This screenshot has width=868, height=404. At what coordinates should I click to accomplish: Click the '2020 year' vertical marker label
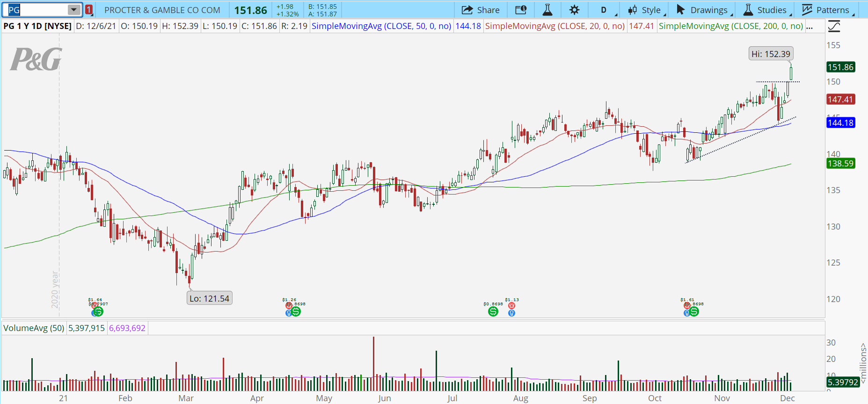coord(55,290)
